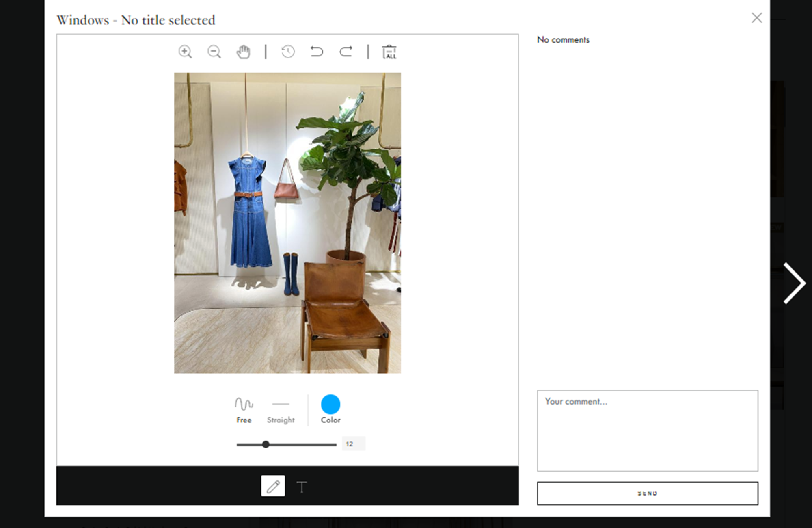Open the annotation history icon
This screenshot has height=528, width=812.
(288, 52)
